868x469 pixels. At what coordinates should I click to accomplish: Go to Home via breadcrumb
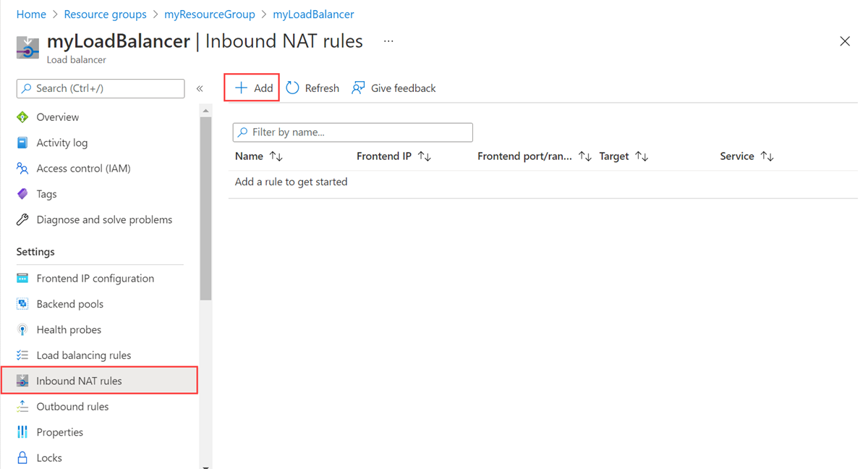(31, 14)
